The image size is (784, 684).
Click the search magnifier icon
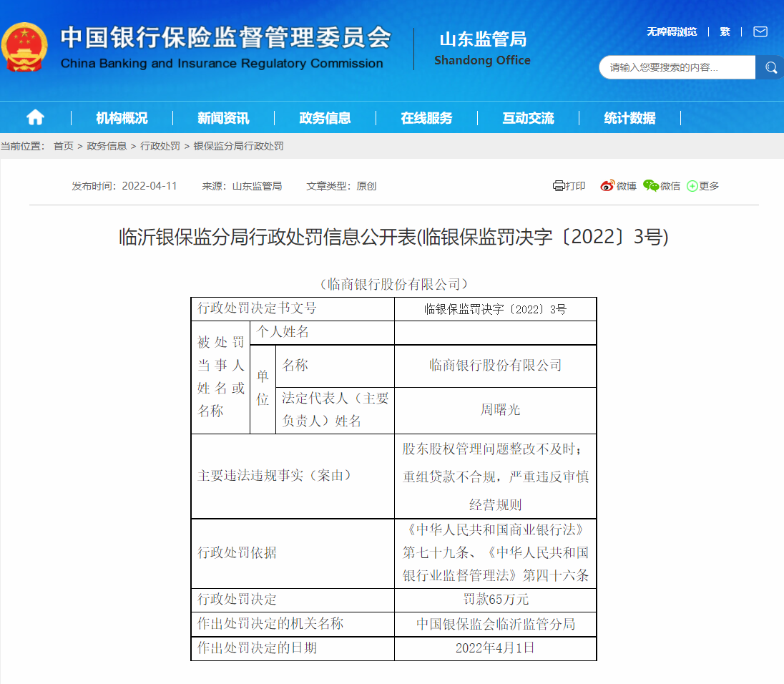coord(770,67)
